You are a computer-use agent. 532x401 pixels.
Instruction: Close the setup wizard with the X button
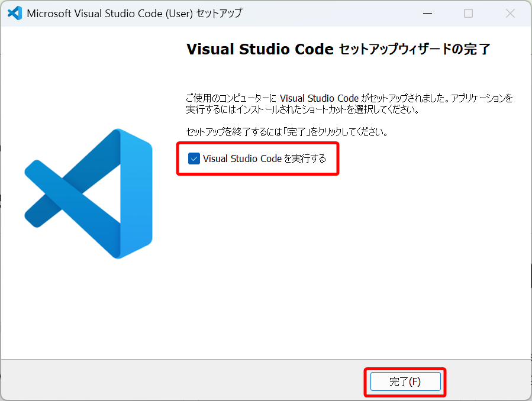click(x=510, y=13)
